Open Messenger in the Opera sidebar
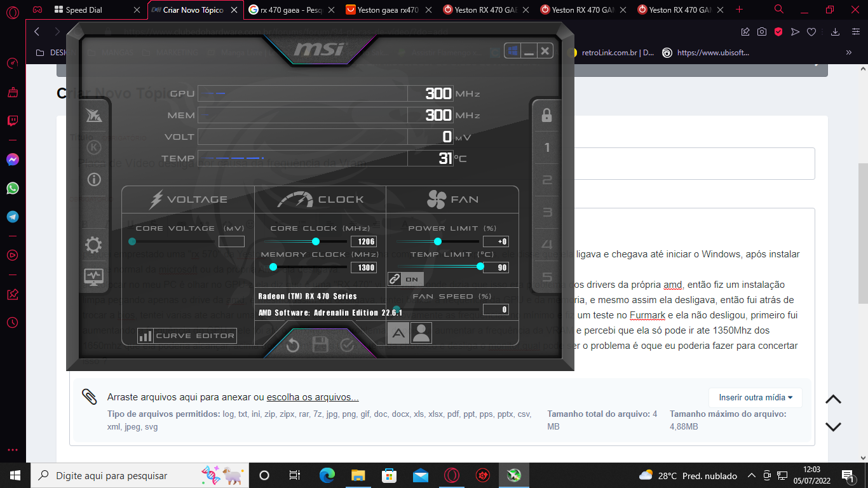This screenshot has width=868, height=488. [x=13, y=159]
